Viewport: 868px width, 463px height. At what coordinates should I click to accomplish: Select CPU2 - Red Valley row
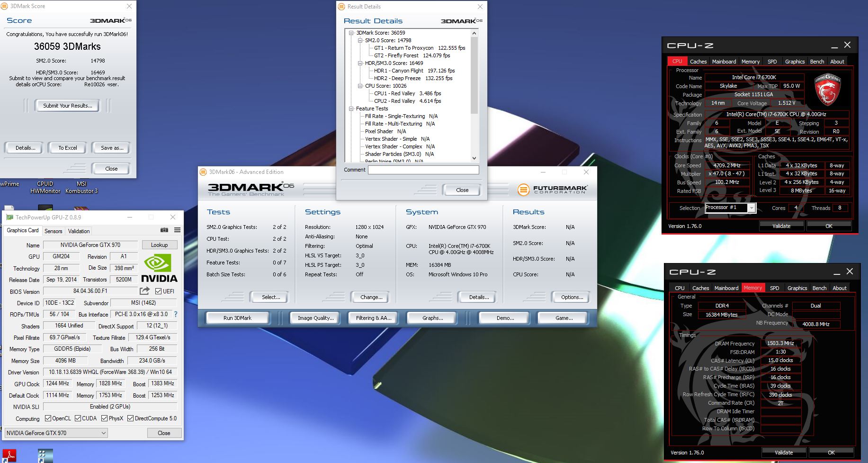coord(407,101)
